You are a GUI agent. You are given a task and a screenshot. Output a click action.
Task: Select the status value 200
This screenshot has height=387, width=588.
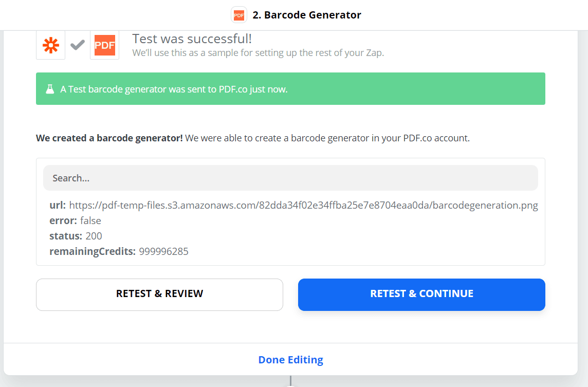tap(94, 236)
